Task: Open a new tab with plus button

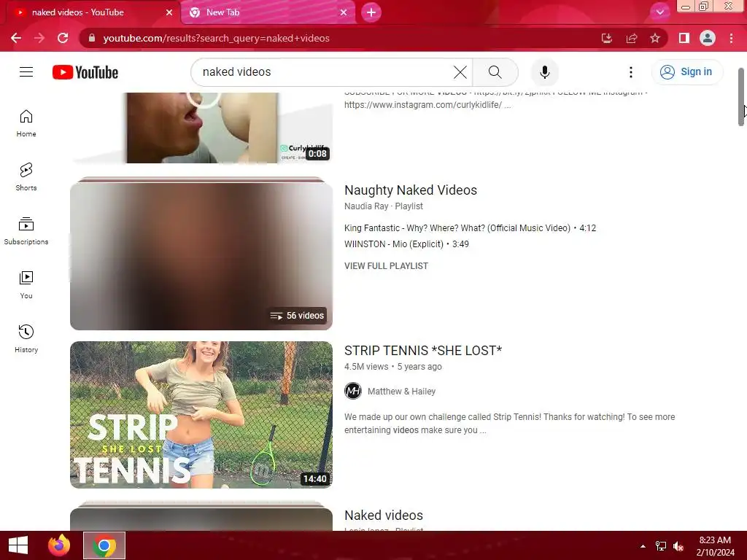Action: (371, 12)
